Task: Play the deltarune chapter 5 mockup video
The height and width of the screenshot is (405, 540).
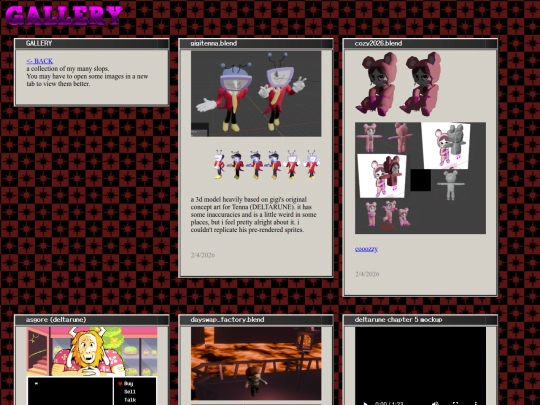Action: [x=366, y=403]
